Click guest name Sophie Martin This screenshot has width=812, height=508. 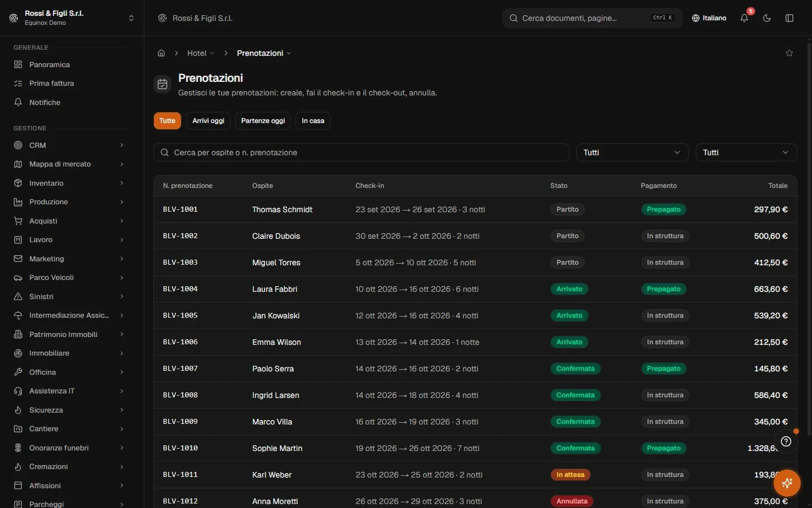coord(277,448)
